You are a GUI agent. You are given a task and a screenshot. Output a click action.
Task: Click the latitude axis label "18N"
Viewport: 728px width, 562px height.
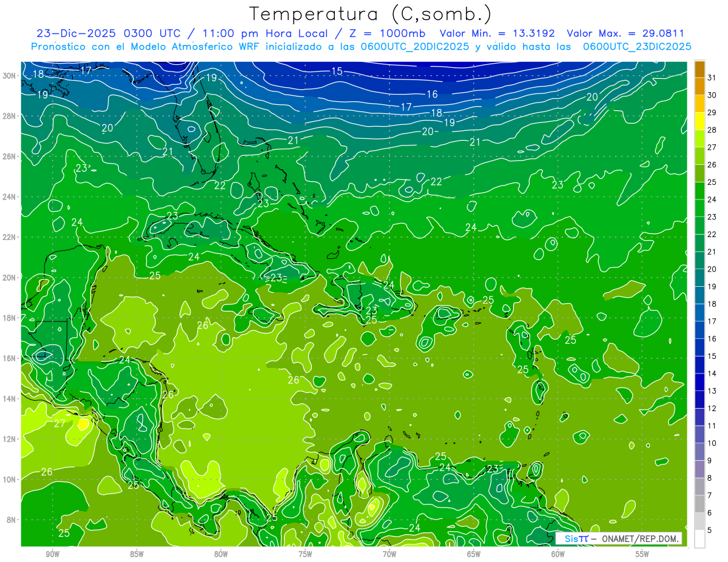9,318
